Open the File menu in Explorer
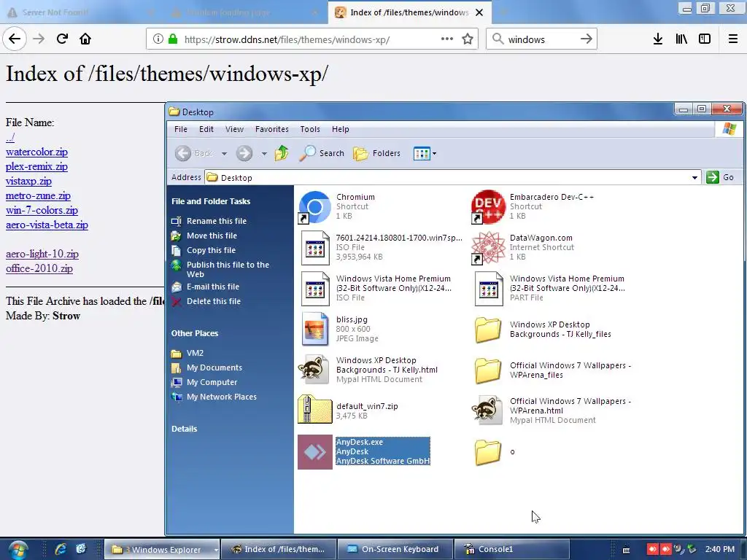Screen dimensions: 747x560 (181, 129)
